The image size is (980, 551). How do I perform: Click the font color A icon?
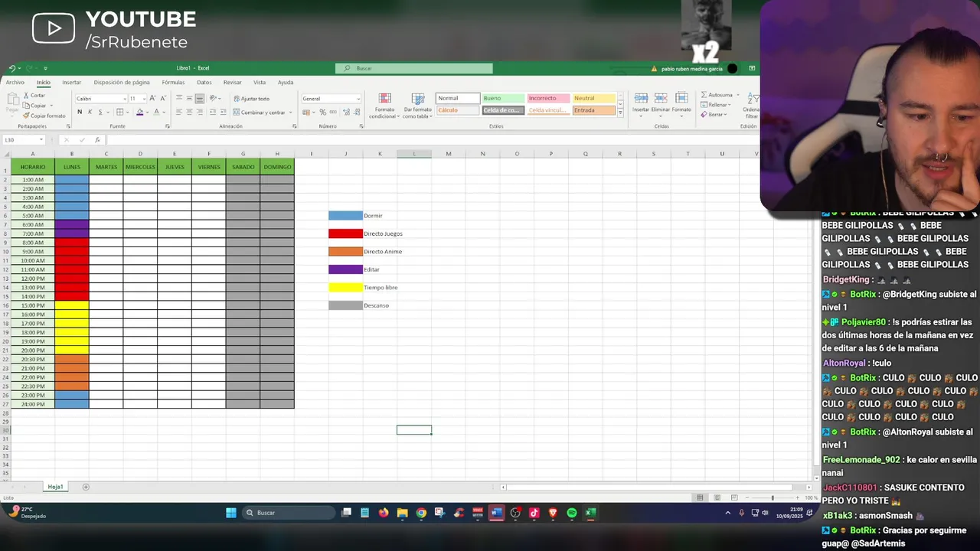click(x=156, y=112)
